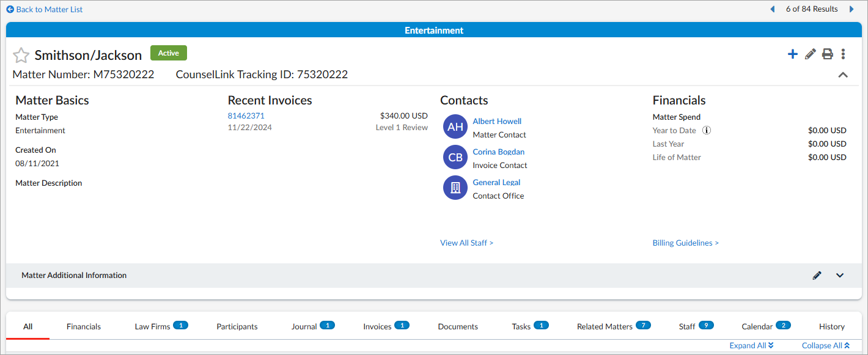The width and height of the screenshot is (868, 355).
Task: Click the AH avatar for Albert Howell
Action: pyautogui.click(x=455, y=126)
